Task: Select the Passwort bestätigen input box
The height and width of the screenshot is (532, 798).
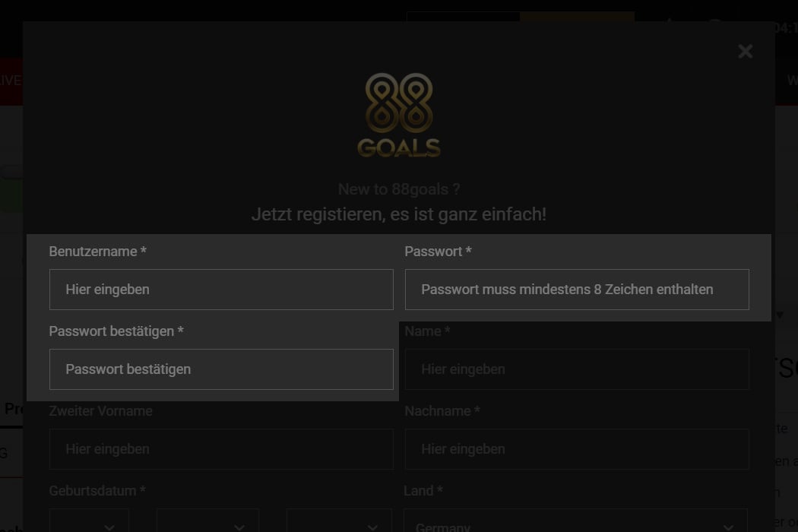Action: (x=221, y=369)
